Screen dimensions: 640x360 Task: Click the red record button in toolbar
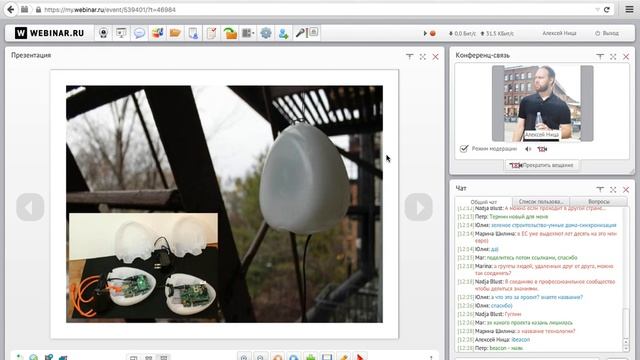click(433, 33)
